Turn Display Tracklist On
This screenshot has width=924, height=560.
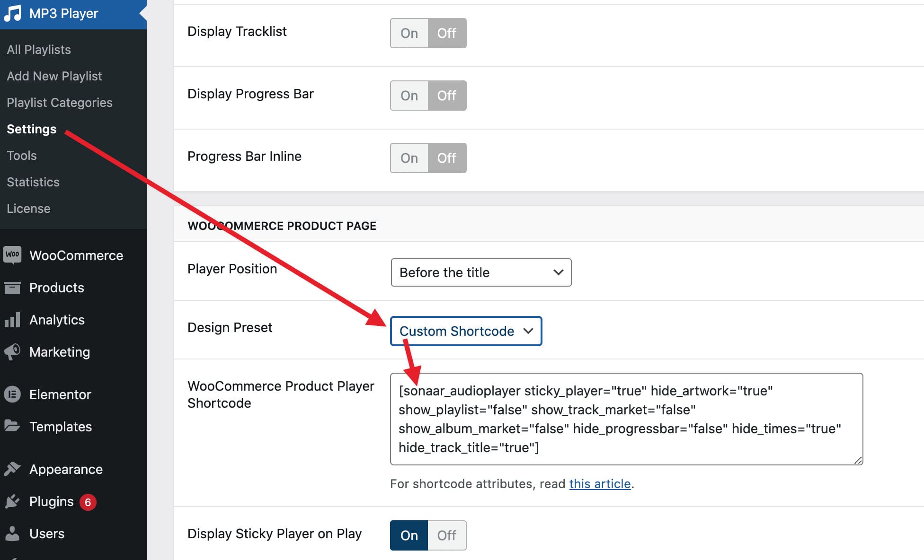tap(409, 33)
